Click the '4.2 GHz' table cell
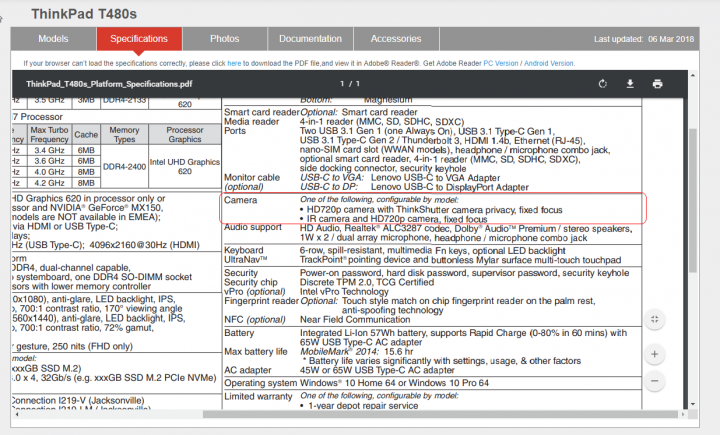This screenshot has width=720, height=435. click(49, 183)
